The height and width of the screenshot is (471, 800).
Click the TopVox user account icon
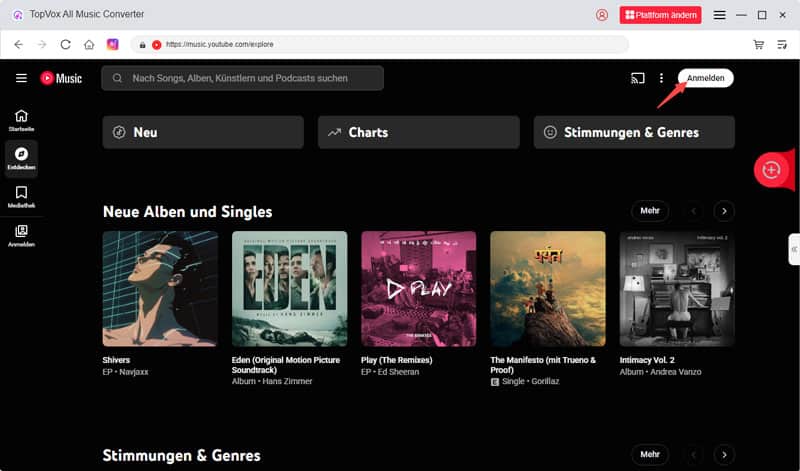[x=602, y=15]
